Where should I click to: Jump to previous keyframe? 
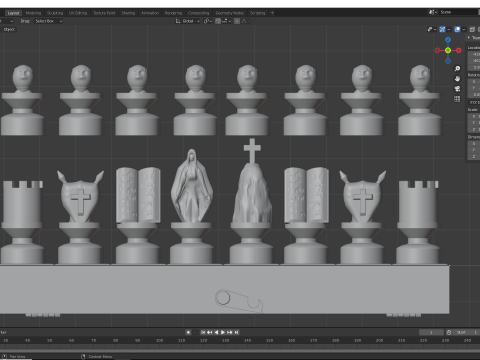click(x=209, y=332)
